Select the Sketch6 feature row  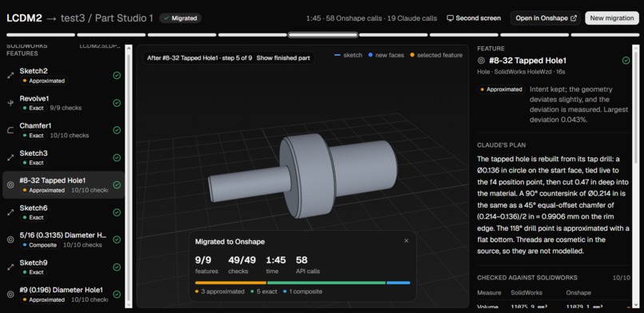tap(63, 212)
